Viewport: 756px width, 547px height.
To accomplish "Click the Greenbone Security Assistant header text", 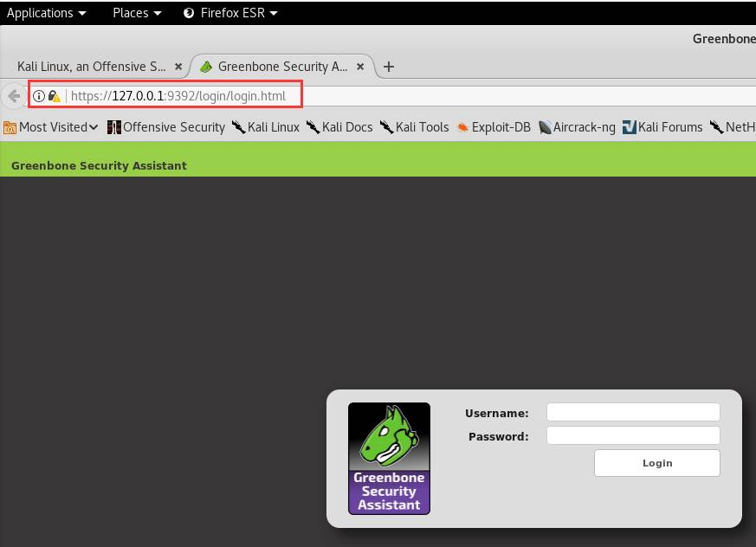I will pos(99,166).
